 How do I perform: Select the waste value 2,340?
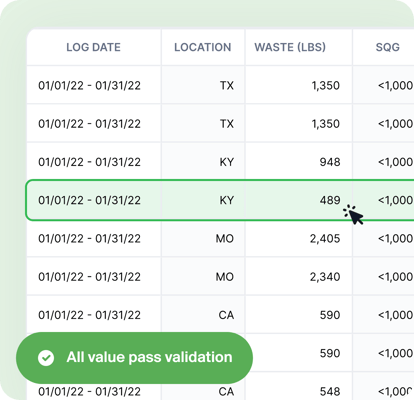pos(325,277)
